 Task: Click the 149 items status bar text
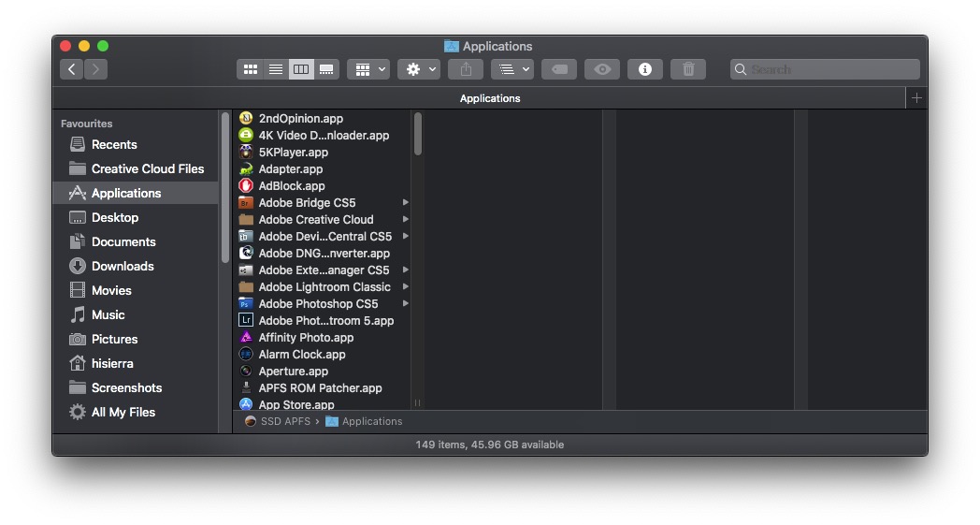[x=489, y=445]
